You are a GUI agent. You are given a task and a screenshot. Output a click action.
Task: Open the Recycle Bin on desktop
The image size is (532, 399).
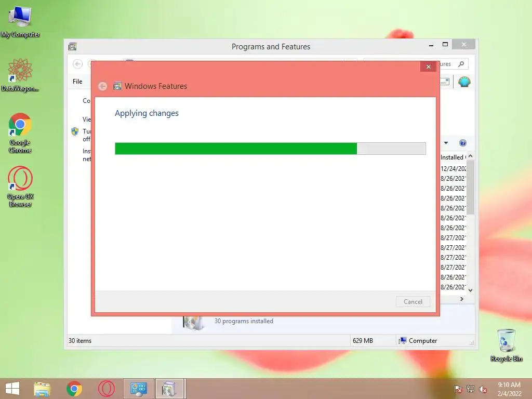506,345
